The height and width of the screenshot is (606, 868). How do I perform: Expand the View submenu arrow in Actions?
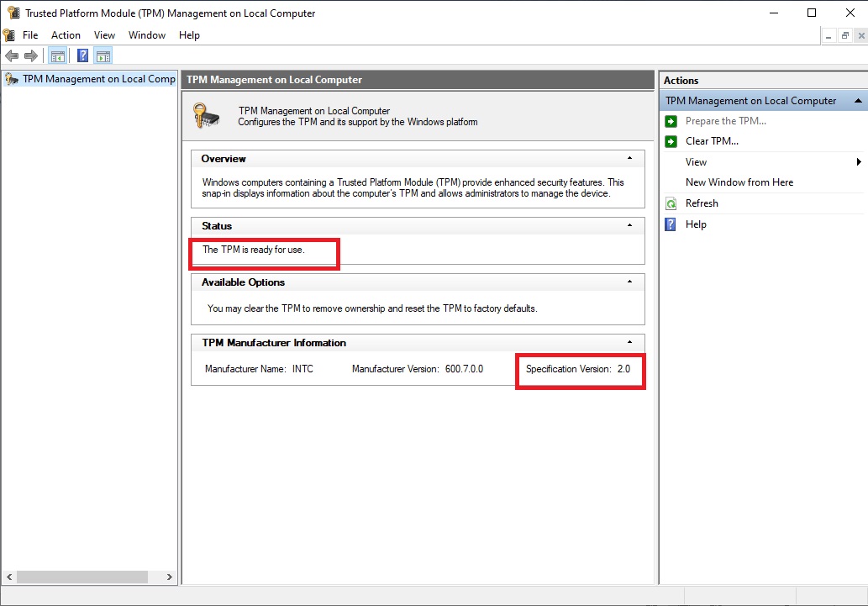click(x=859, y=161)
